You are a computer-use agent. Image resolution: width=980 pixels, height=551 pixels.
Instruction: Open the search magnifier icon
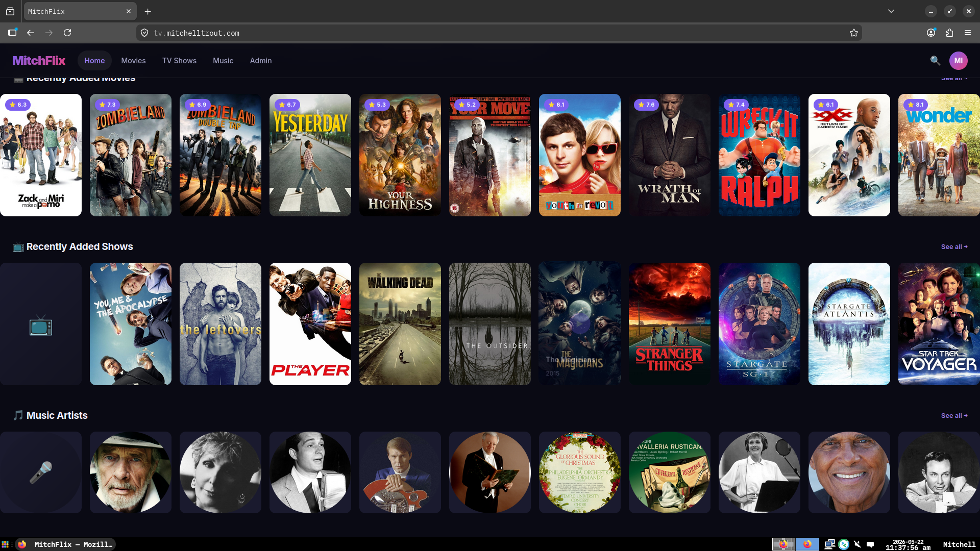(x=935, y=60)
